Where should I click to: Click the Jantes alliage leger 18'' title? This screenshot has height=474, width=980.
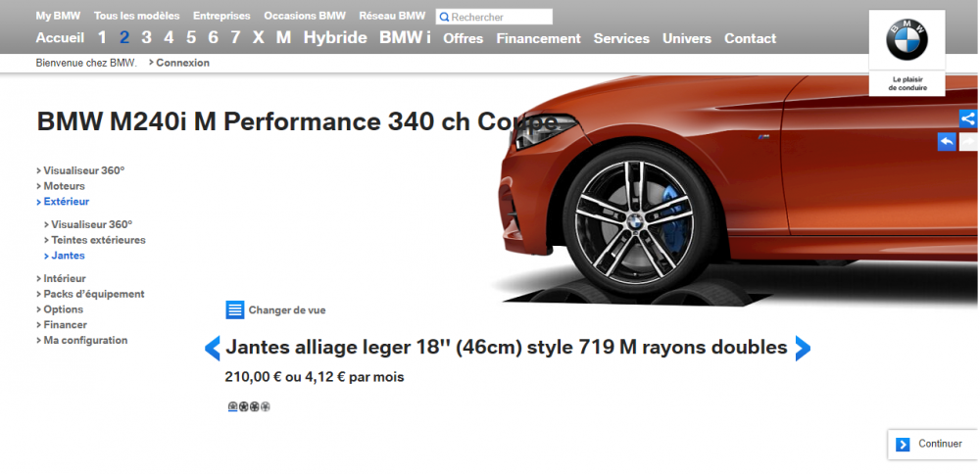(507, 348)
